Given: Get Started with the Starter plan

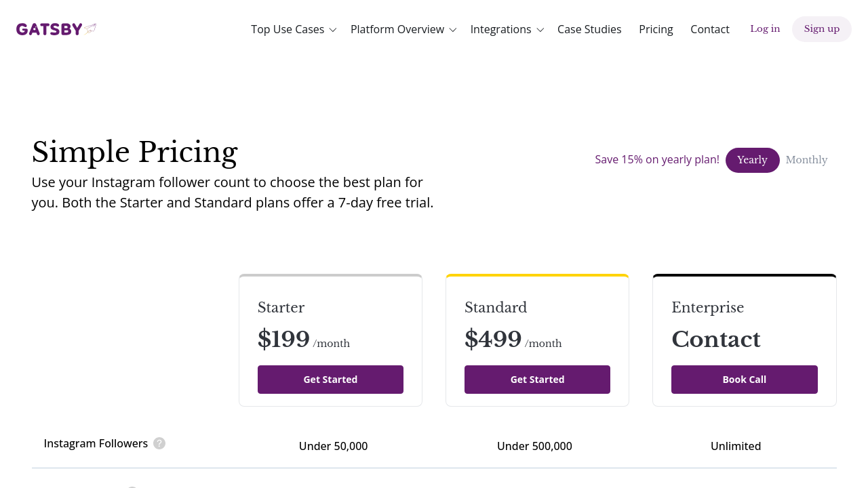Looking at the screenshot, I should (330, 380).
